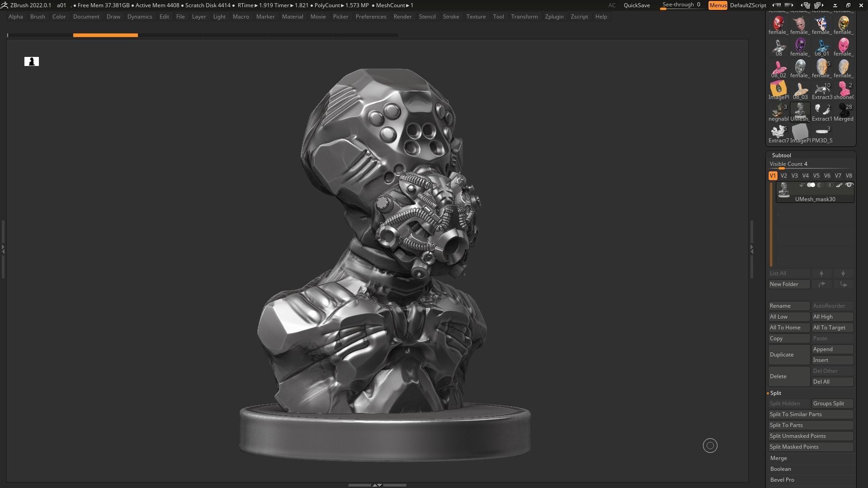This screenshot has width=868, height=488.
Task: Open the Zplugin menu
Action: coord(554,17)
